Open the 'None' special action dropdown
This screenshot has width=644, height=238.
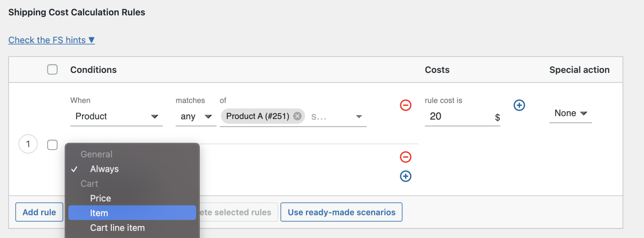click(570, 113)
